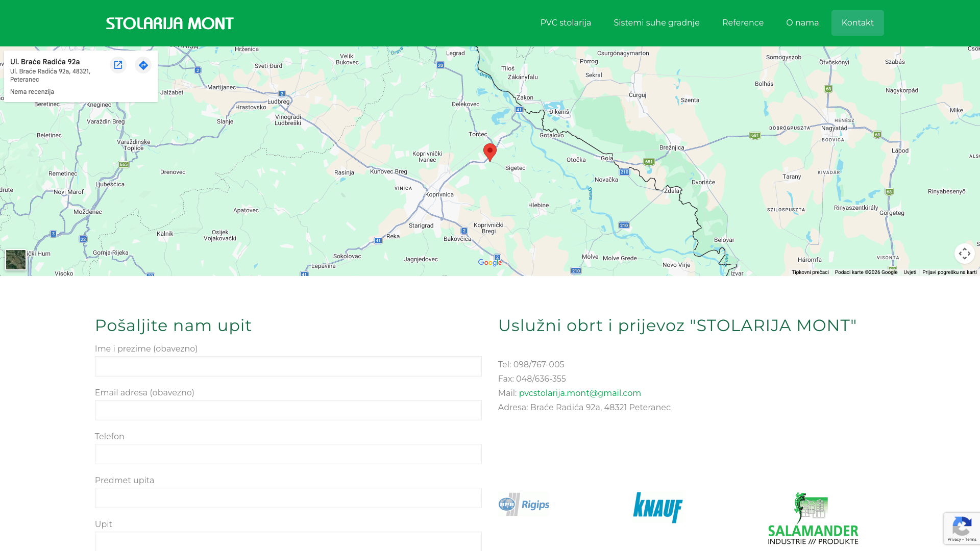The width and height of the screenshot is (980, 551).
Task: Click the Rigips partner logo
Action: (x=524, y=505)
